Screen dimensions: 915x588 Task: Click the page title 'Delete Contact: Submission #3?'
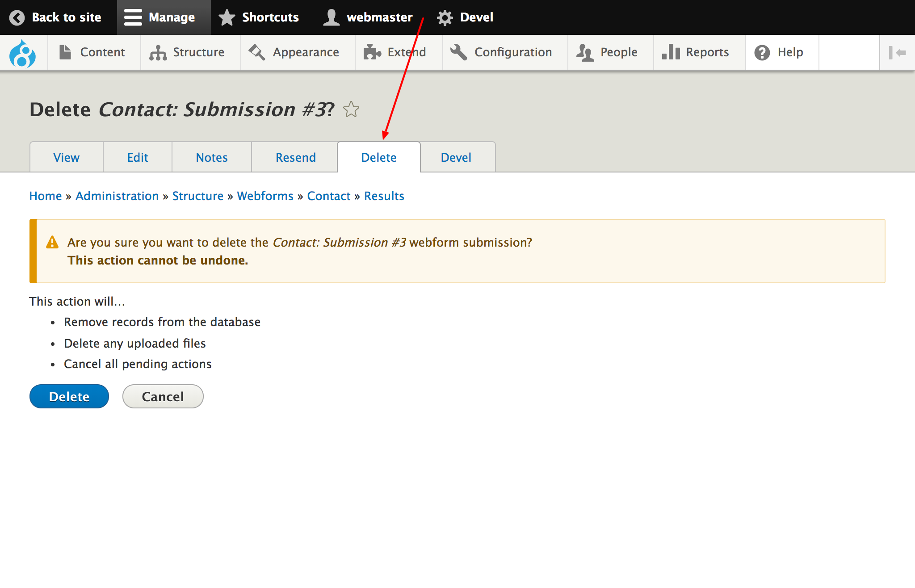click(x=182, y=109)
